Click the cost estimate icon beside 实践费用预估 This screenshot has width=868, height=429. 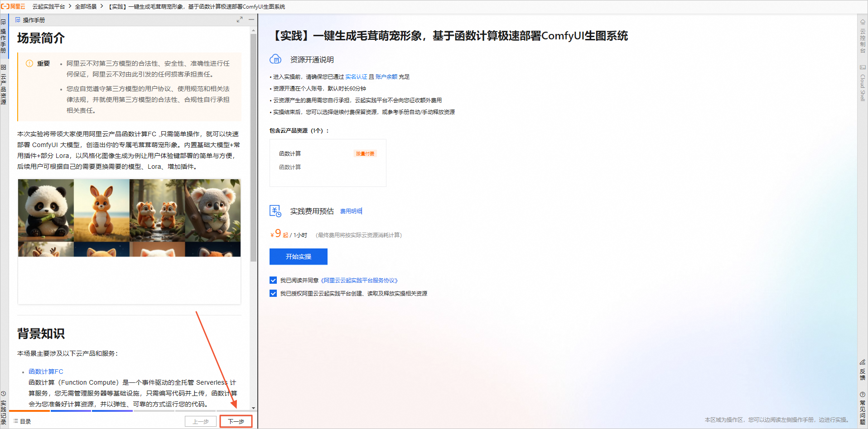[275, 211]
